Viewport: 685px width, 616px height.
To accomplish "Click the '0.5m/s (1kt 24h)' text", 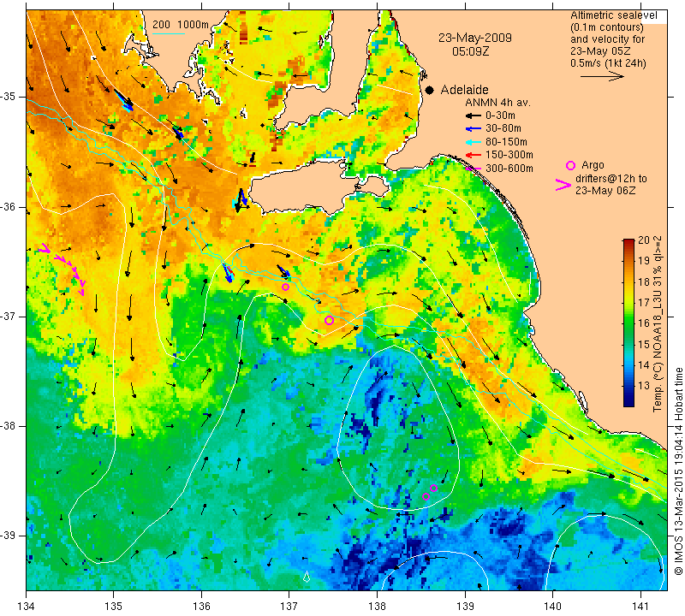I will pyautogui.click(x=608, y=63).
